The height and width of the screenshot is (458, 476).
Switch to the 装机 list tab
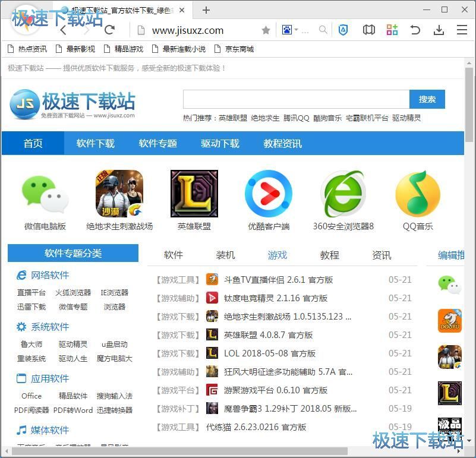pyautogui.click(x=225, y=255)
